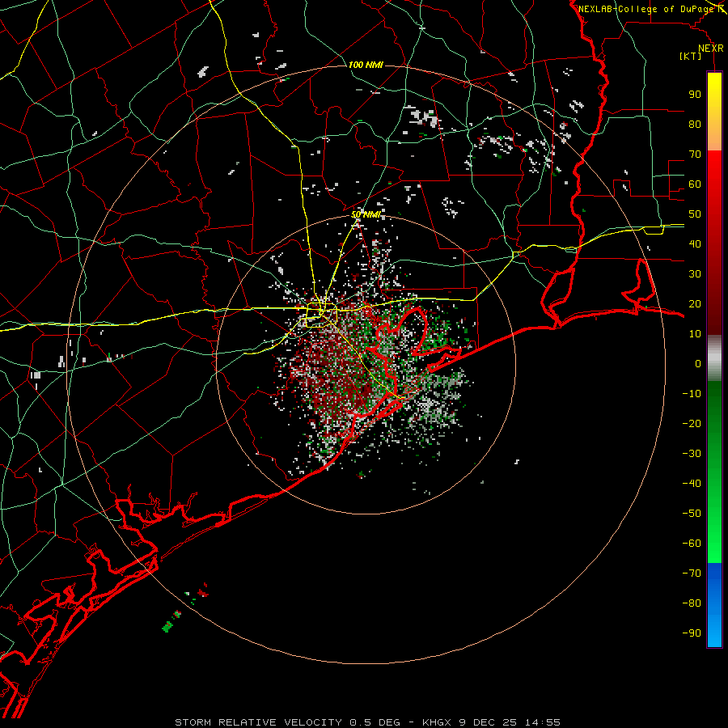Click the 60 knot label on the legend
The image size is (728, 728).
695,184
